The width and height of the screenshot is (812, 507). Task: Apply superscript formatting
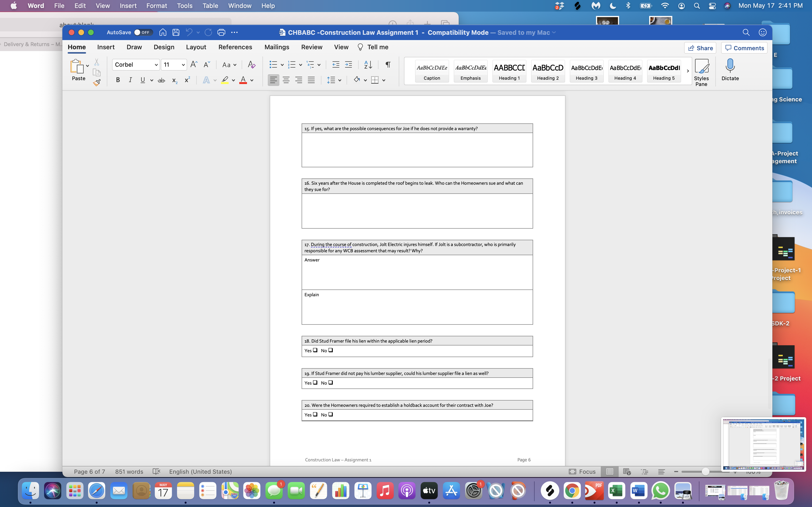click(187, 80)
